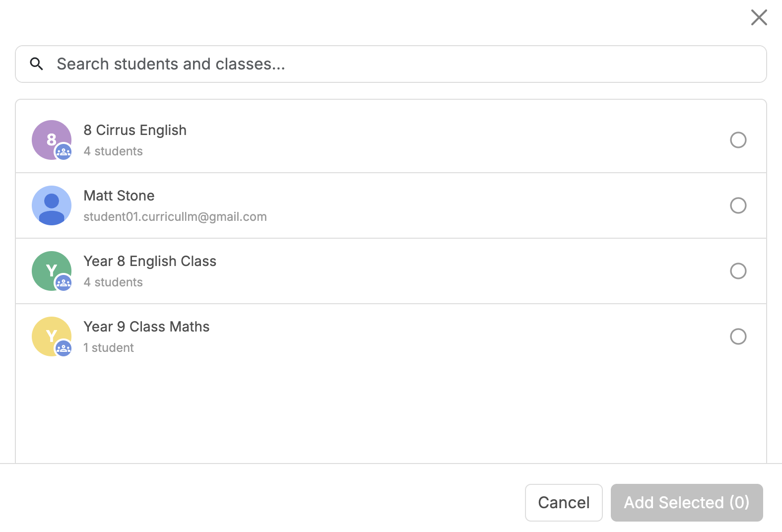Close the dialog with the X icon
This screenshot has height=532, width=782.
coord(759,17)
